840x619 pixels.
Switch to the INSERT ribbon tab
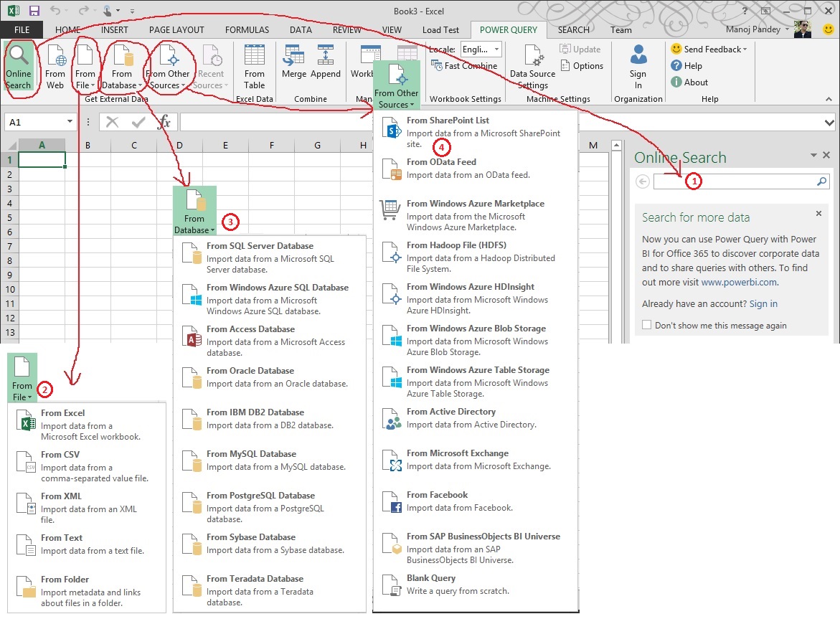pos(115,30)
